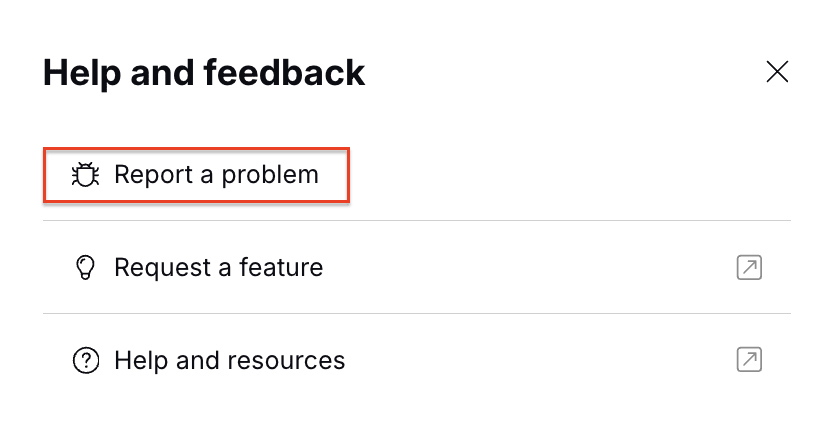Viewport: 838px width, 424px height.
Task: Follow the Request a feature link text
Action: (x=218, y=268)
